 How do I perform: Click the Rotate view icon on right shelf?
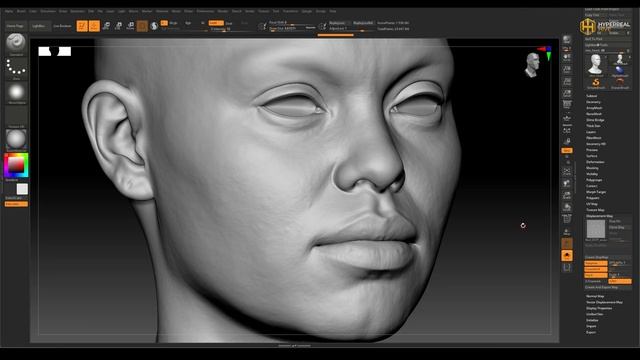pos(567,207)
